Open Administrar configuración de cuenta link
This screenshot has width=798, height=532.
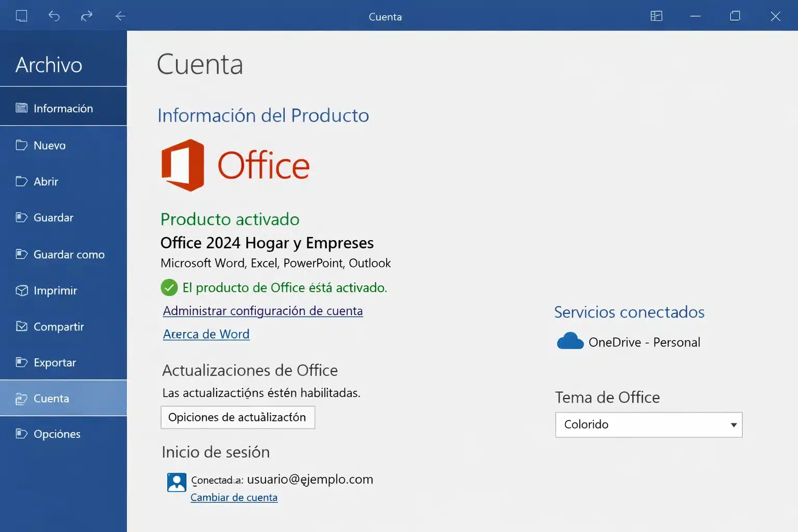click(262, 311)
